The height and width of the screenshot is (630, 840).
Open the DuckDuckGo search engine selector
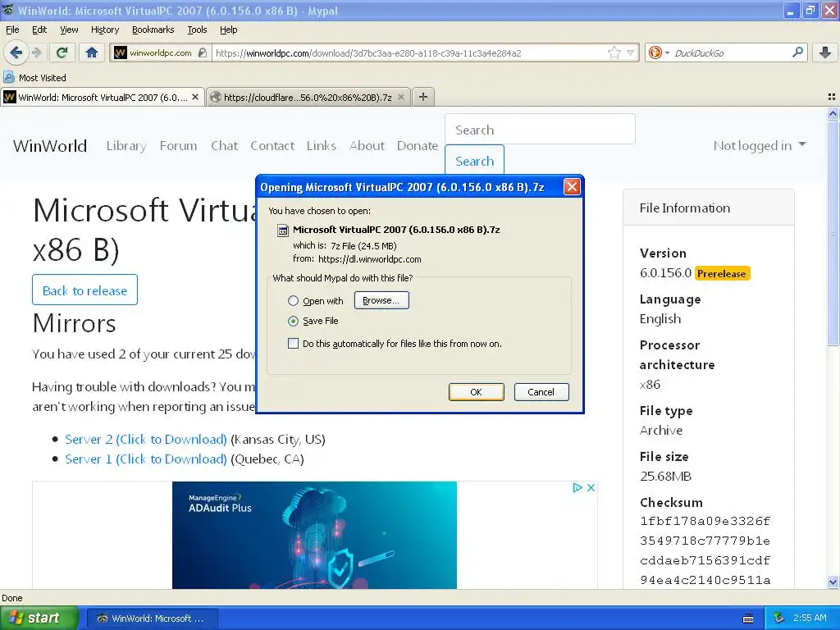pos(659,52)
